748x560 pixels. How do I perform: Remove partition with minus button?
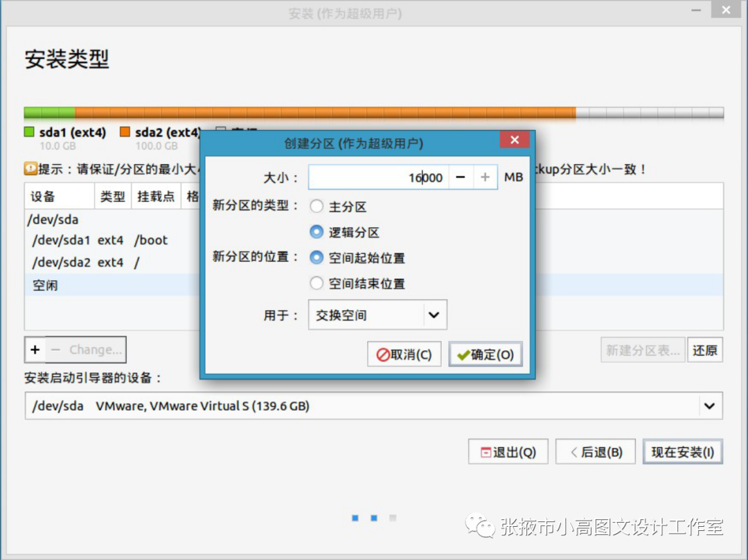[x=55, y=350]
